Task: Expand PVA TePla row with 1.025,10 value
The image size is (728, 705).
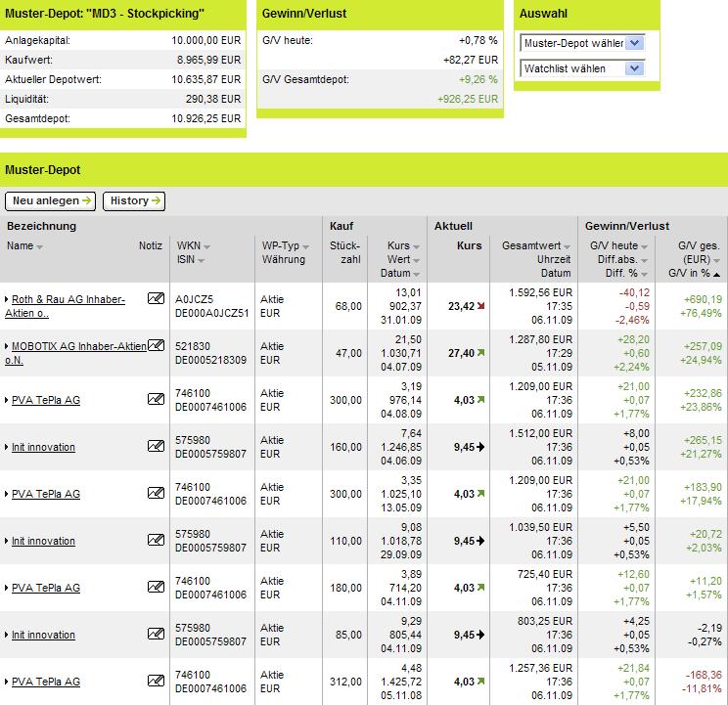Action: pyautogui.click(x=7, y=494)
